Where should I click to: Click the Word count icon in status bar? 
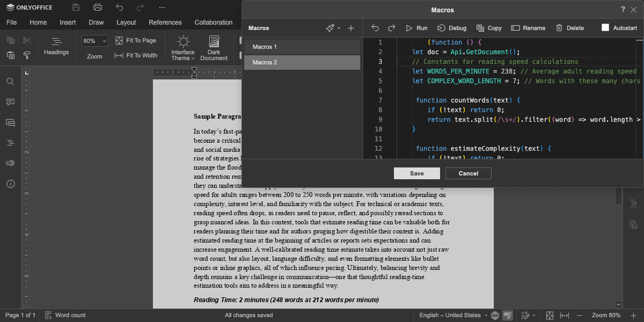48,315
